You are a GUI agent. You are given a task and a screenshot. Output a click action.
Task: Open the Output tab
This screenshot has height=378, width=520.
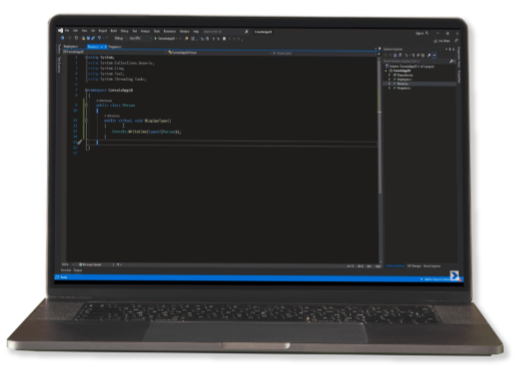[78, 270]
